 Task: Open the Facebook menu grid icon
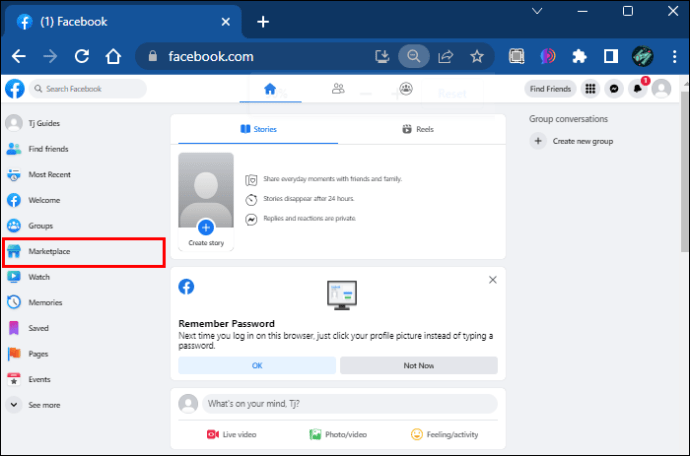click(x=590, y=89)
